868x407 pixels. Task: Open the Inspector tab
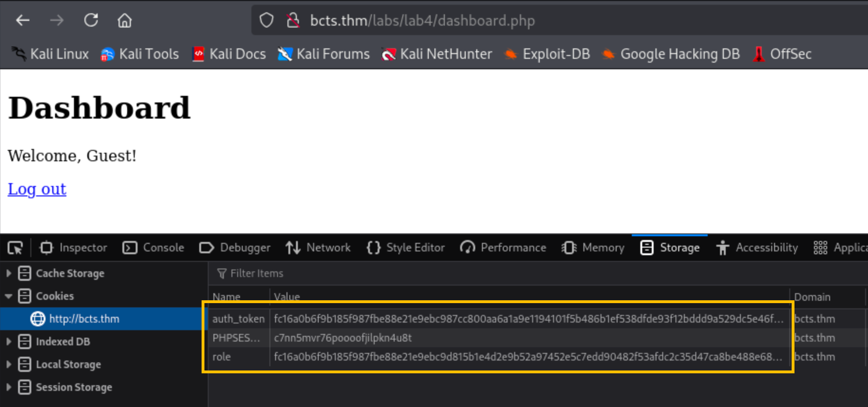tap(74, 248)
